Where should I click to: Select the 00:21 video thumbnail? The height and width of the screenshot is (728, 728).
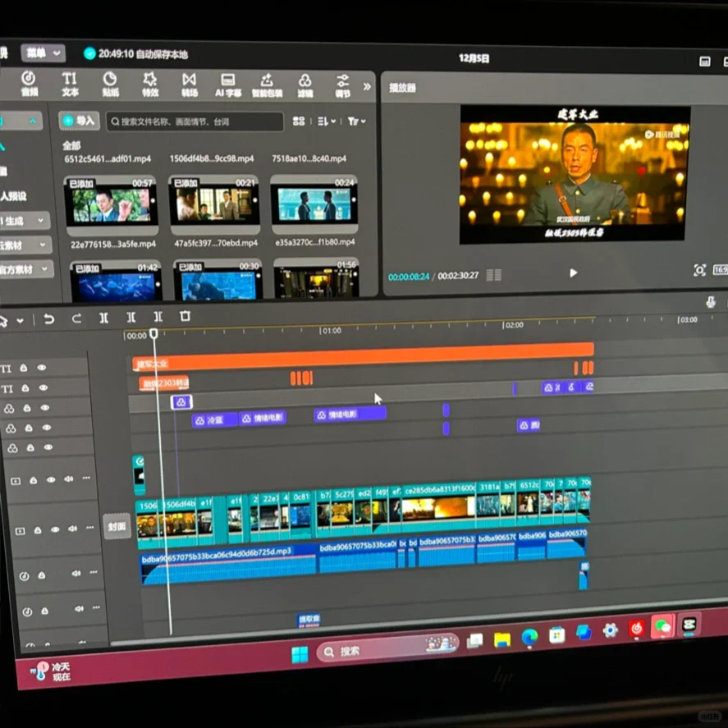click(x=214, y=204)
